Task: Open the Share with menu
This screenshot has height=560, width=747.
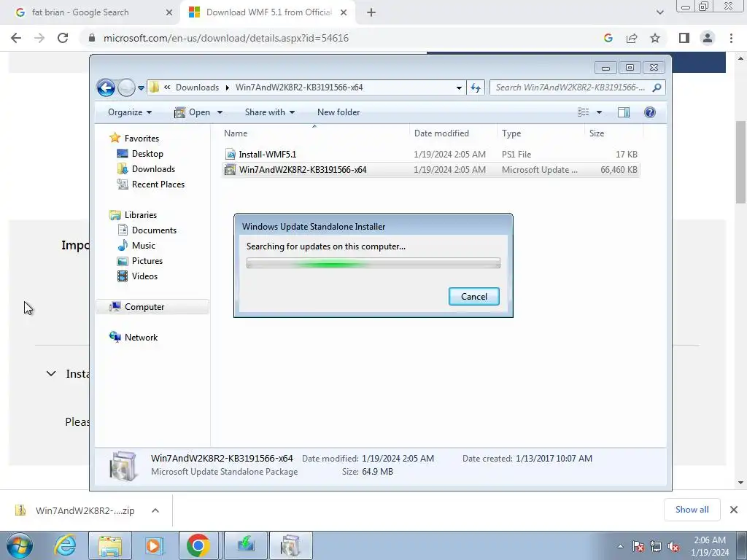Action: [270, 112]
